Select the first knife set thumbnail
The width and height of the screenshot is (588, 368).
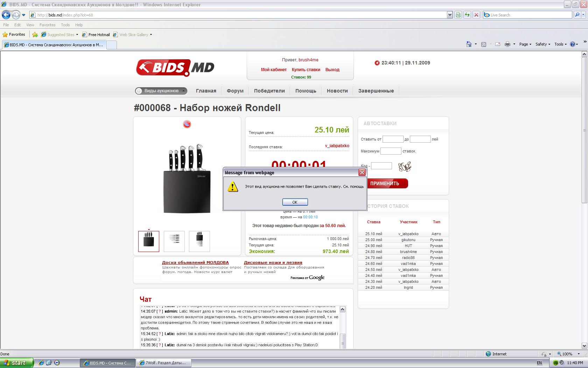(149, 241)
